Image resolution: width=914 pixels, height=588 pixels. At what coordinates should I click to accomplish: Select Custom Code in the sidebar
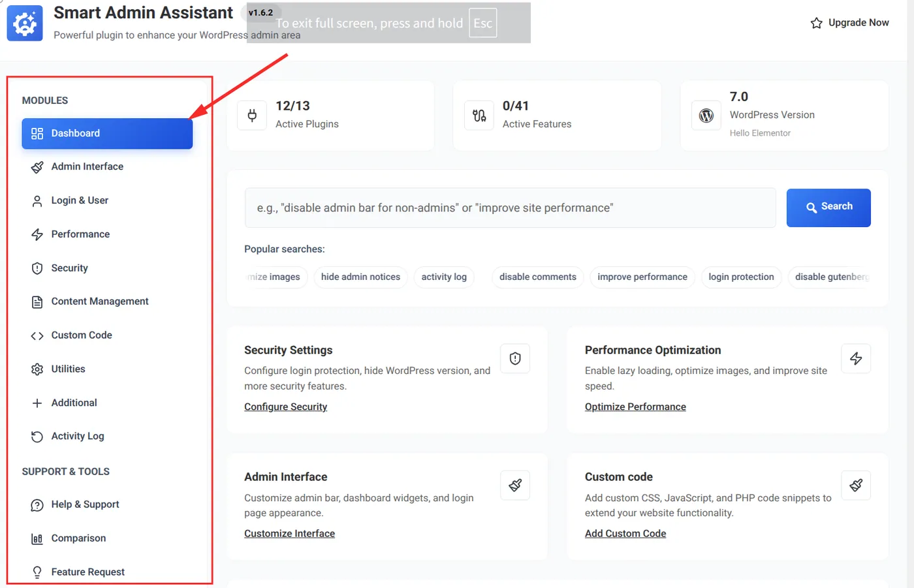pos(107,335)
